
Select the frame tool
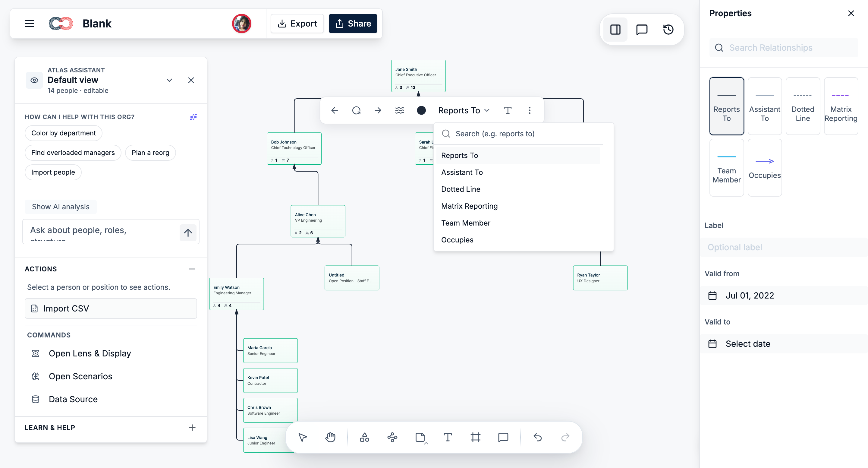point(476,437)
